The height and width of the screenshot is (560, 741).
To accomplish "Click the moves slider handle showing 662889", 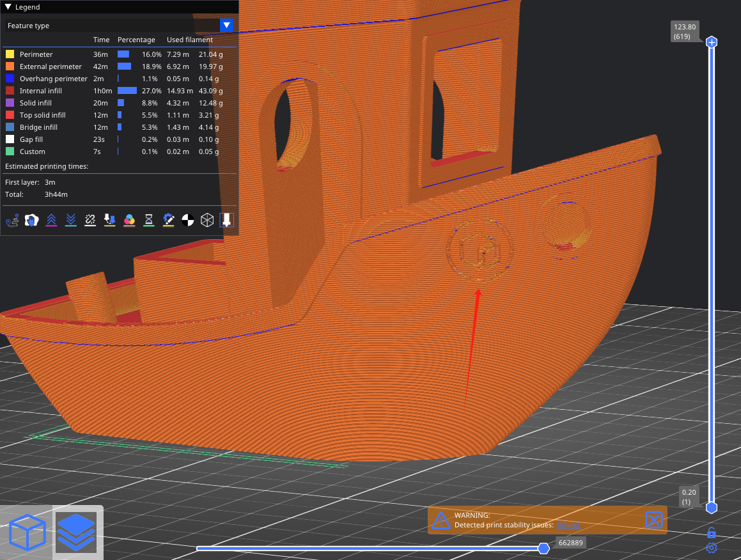I will (x=543, y=548).
